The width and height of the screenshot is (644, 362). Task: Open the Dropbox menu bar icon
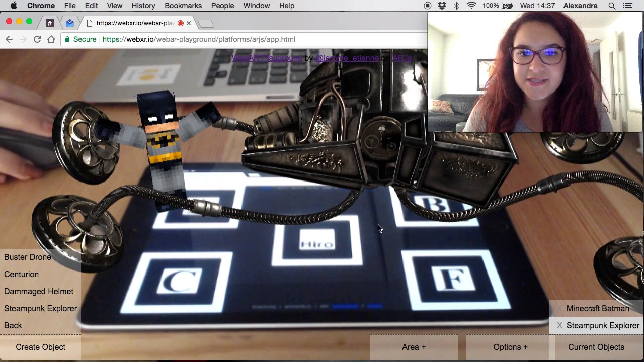pyautogui.click(x=442, y=6)
